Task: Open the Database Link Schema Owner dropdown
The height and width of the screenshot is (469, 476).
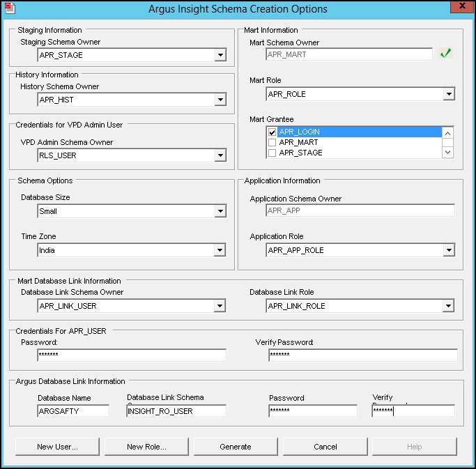Action: 220,306
